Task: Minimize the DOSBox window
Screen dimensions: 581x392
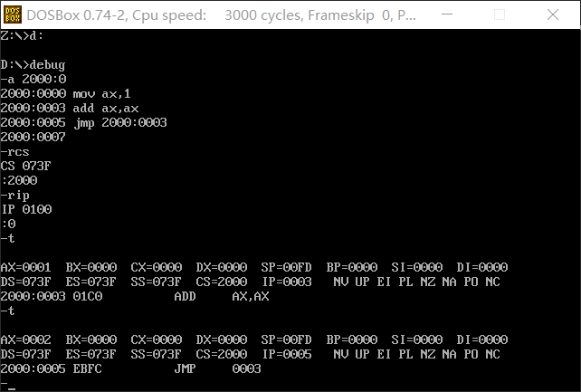Action: pyautogui.click(x=447, y=14)
